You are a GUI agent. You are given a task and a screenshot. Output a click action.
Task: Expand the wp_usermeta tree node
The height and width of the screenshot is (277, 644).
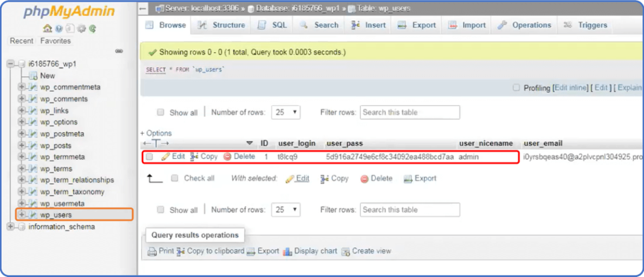21,203
